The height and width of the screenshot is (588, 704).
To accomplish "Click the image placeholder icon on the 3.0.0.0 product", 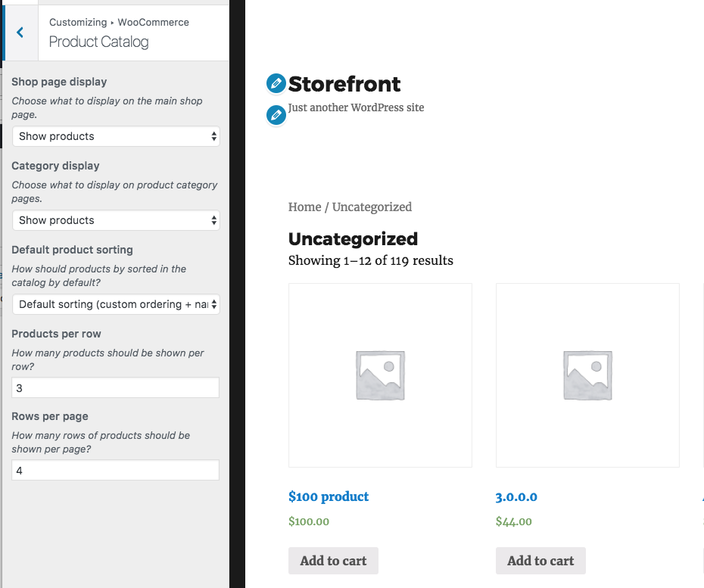I will 587,374.
